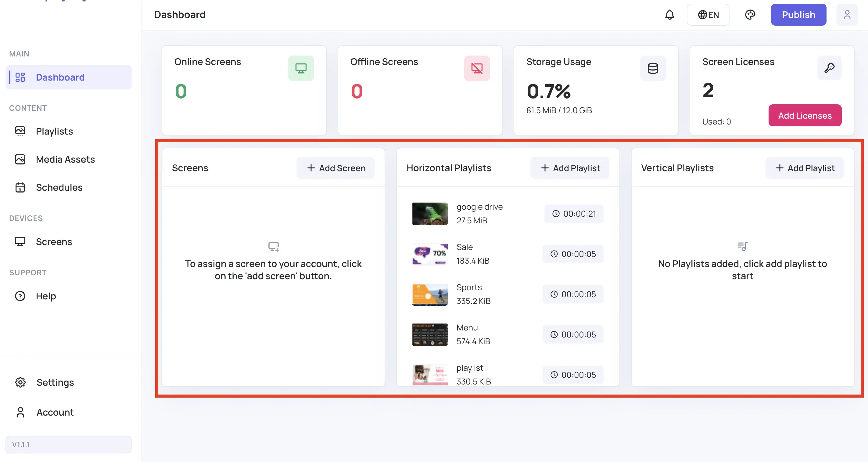
Task: Add a playlist under Vertical Playlists
Action: click(x=805, y=168)
